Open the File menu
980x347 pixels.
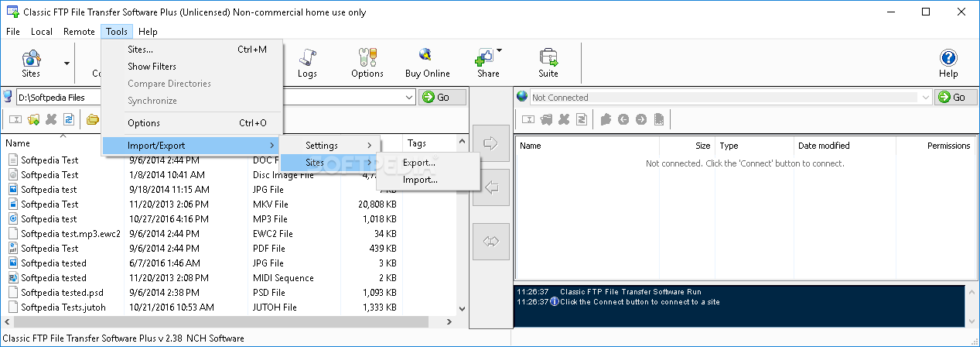tap(12, 32)
